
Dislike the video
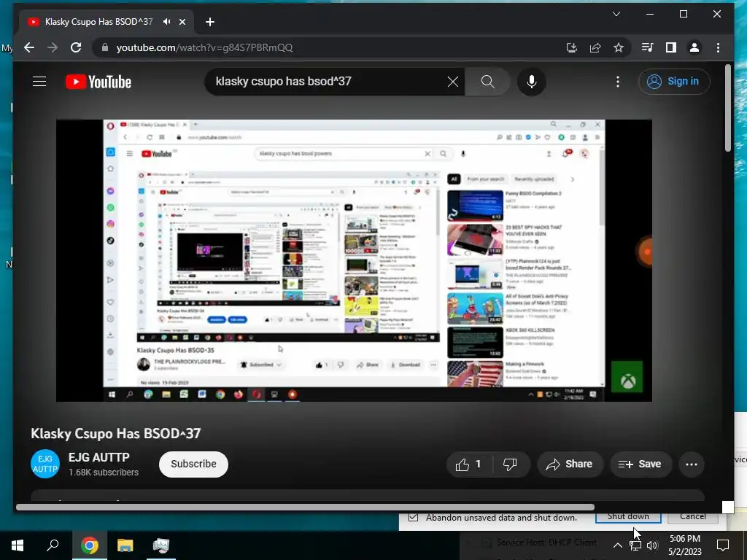tap(510, 464)
